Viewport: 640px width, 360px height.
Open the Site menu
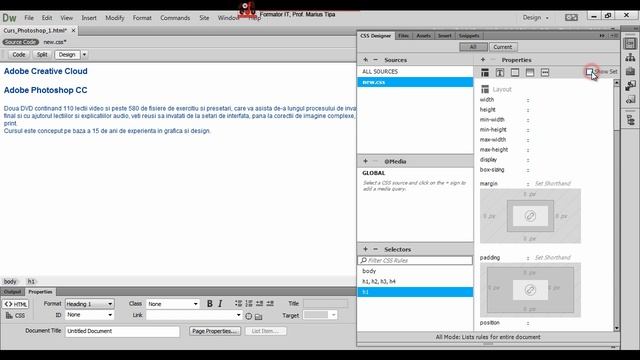[x=204, y=18]
